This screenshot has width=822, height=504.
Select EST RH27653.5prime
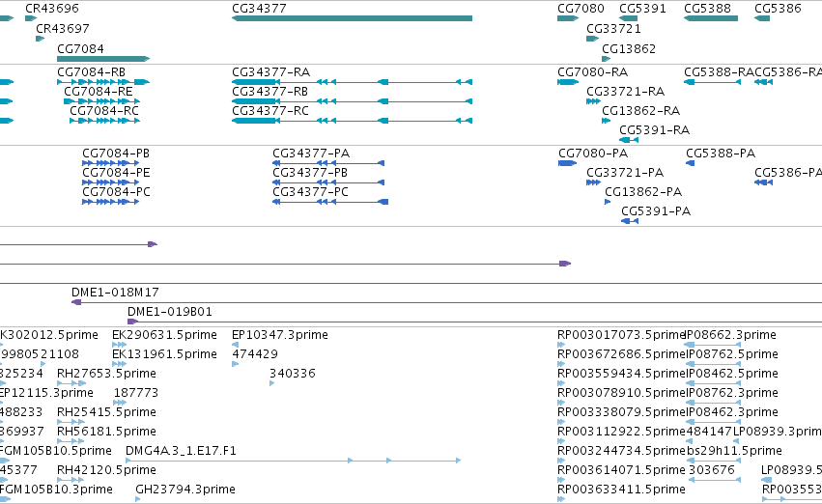pos(106,373)
